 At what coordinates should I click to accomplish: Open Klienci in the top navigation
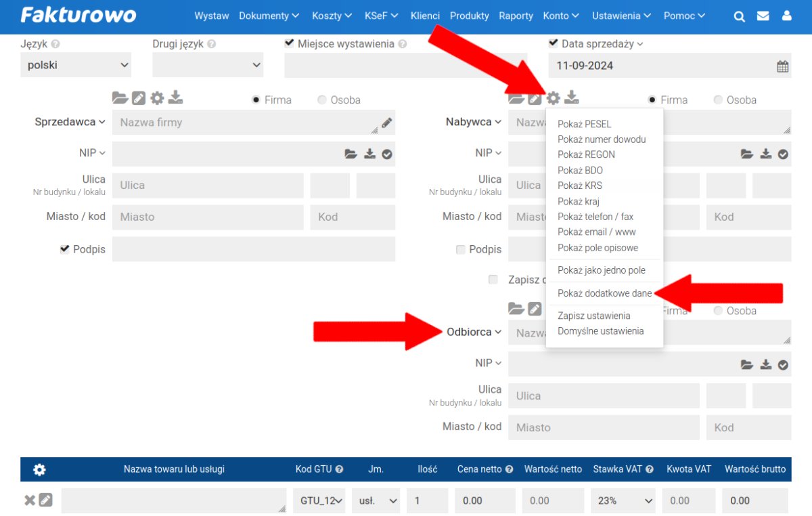(x=425, y=16)
